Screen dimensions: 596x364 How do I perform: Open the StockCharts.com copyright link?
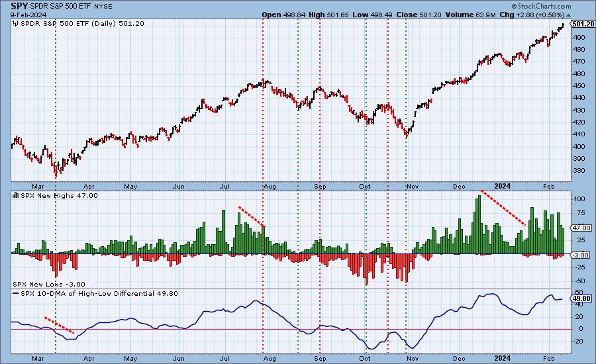point(541,6)
